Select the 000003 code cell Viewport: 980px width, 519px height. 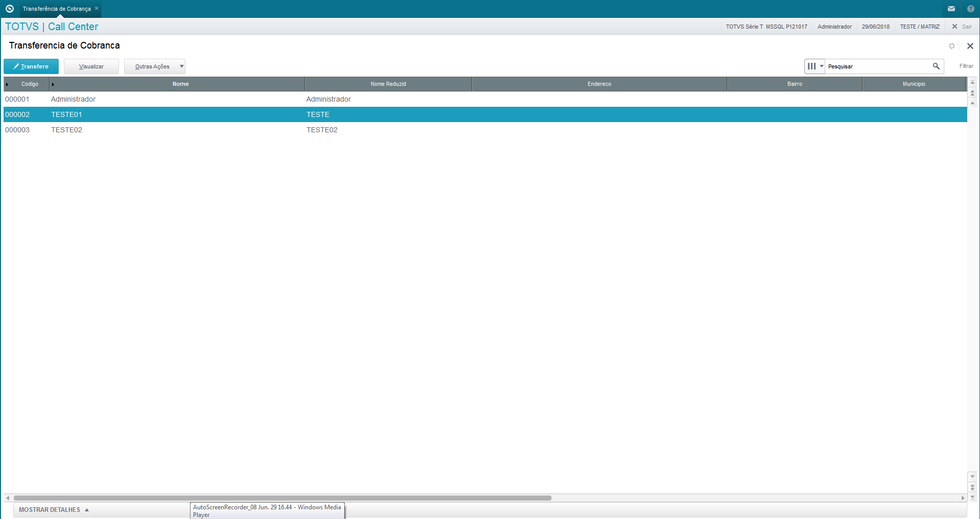(17, 130)
